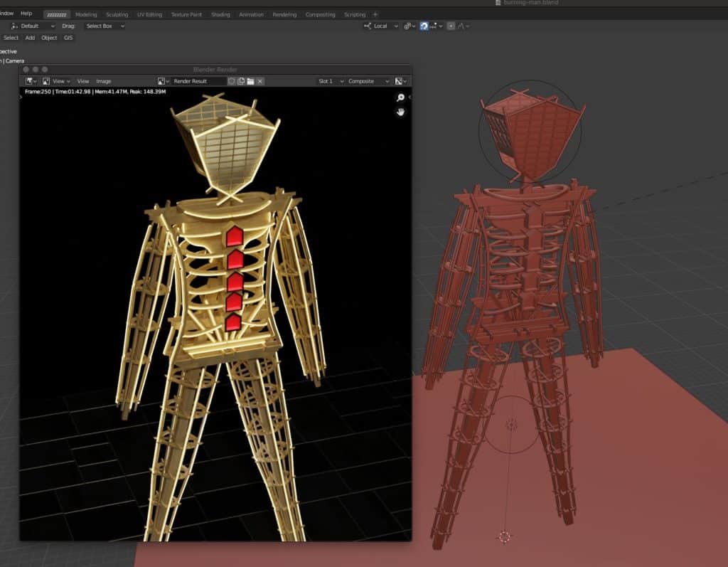Switch to the Shading workspace tab

coord(220,14)
